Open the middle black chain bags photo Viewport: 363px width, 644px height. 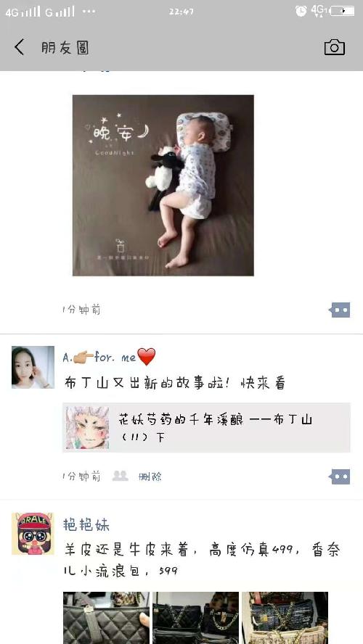(x=196, y=618)
